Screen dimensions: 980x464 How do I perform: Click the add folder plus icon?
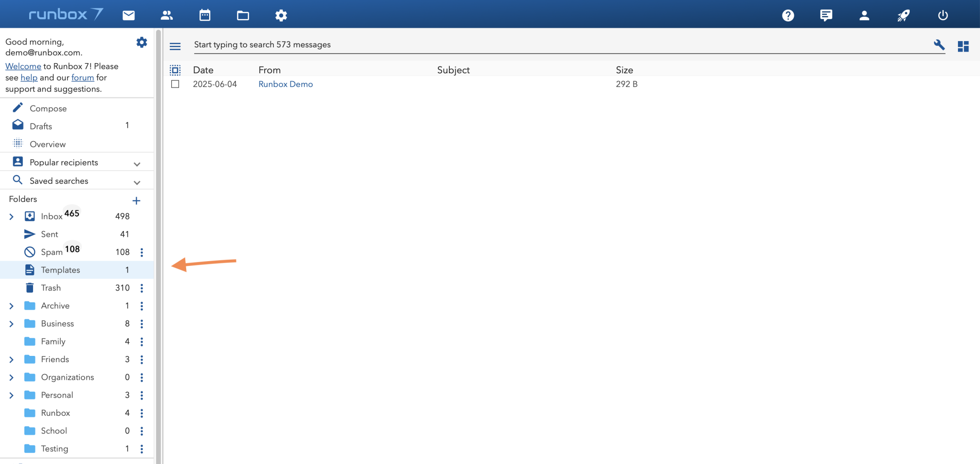coord(136,200)
